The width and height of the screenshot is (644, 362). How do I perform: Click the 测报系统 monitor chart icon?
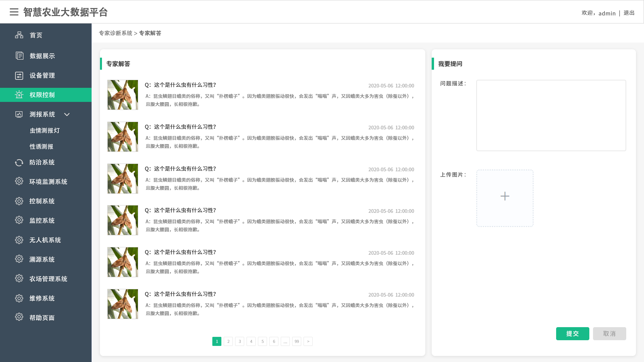click(x=19, y=114)
